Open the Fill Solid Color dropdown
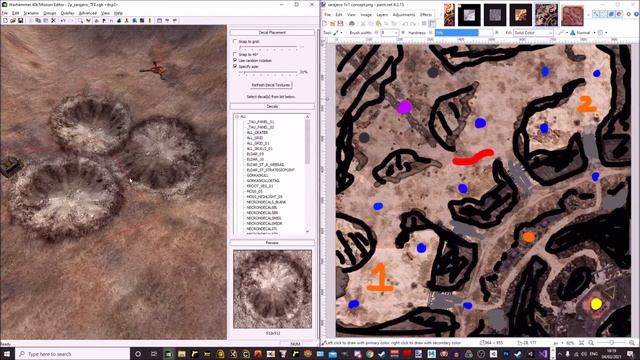The height and width of the screenshot is (360, 640). (533, 33)
